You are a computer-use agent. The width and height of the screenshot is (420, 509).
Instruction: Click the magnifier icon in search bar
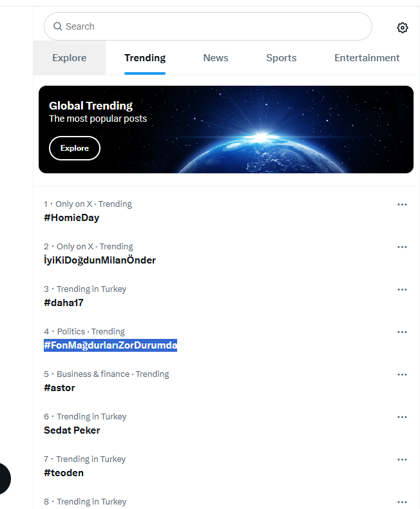click(x=58, y=26)
